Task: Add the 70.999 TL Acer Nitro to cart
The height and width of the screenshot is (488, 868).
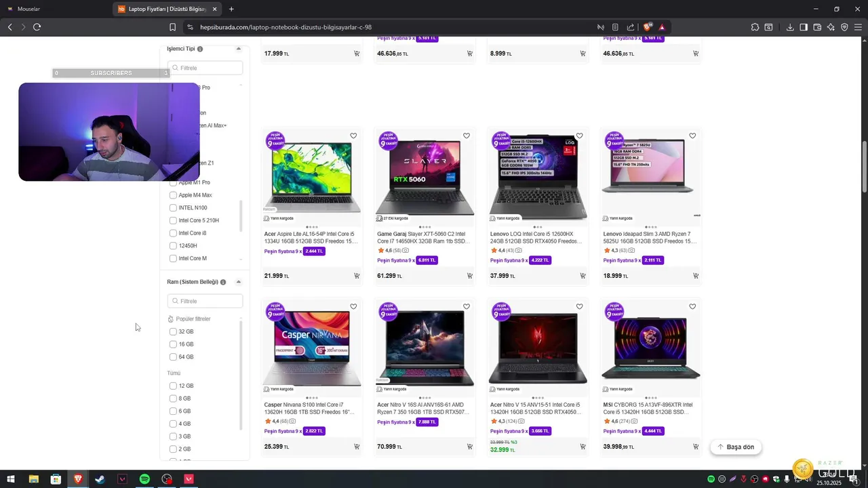Action: click(x=470, y=447)
